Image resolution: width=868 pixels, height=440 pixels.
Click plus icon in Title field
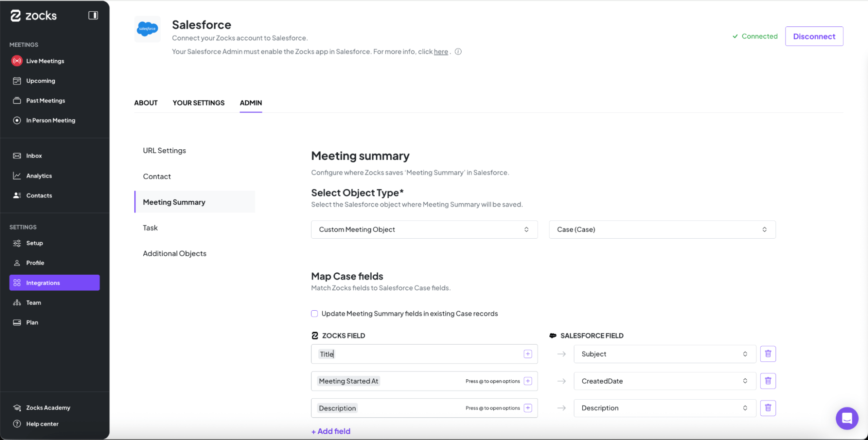tap(528, 354)
